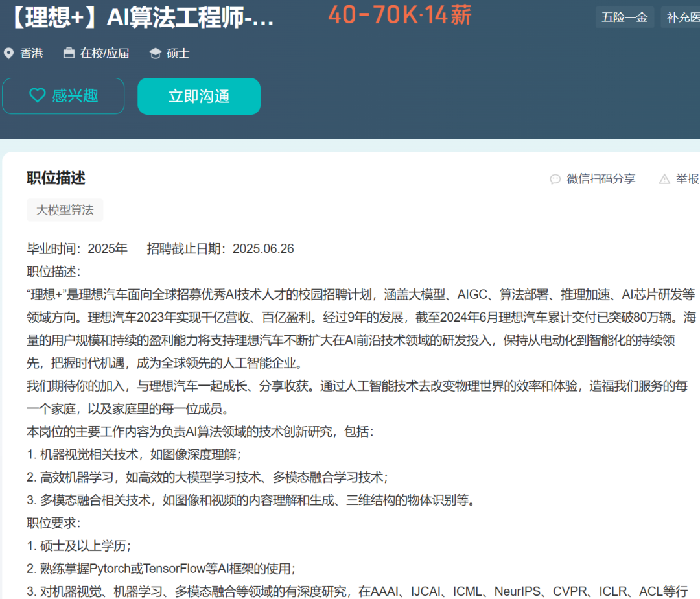Click the 招聘截止日期：2025.06.26 text
The height and width of the screenshot is (599, 700).
tap(220, 249)
